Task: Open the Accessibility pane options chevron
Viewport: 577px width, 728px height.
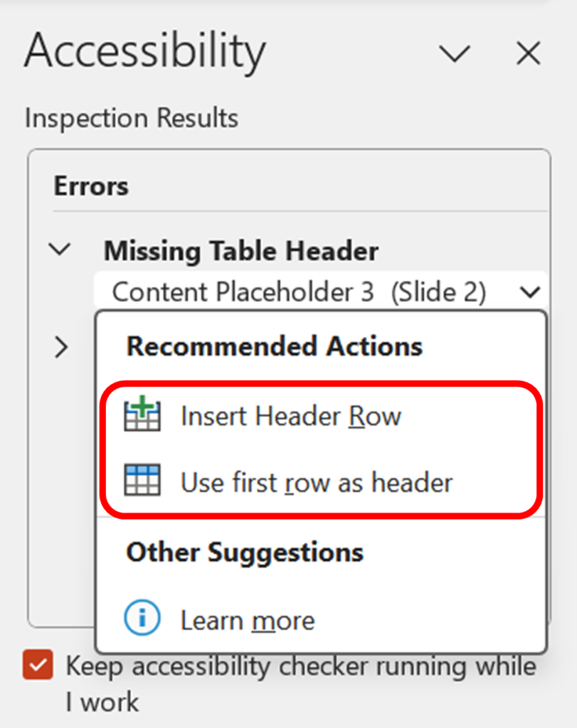Action: (454, 53)
